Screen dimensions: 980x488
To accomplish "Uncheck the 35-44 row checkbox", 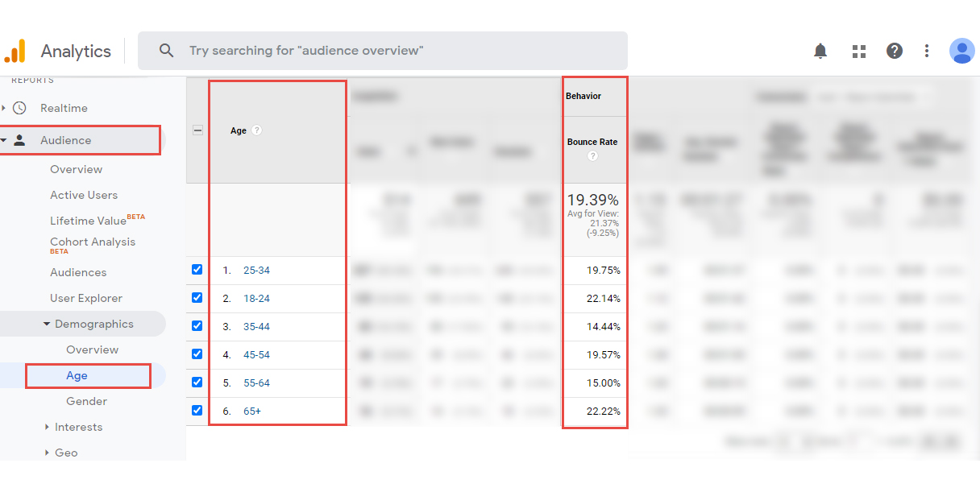I will (197, 326).
